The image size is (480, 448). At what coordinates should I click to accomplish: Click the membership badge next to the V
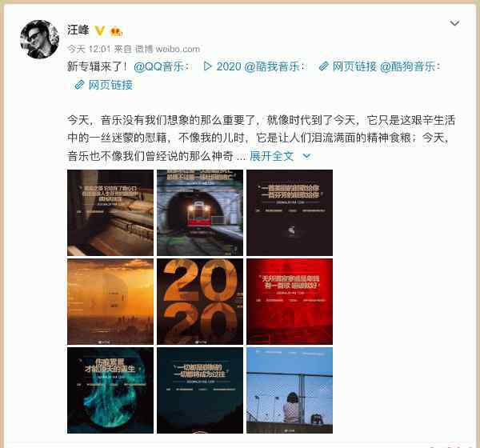[x=116, y=31]
